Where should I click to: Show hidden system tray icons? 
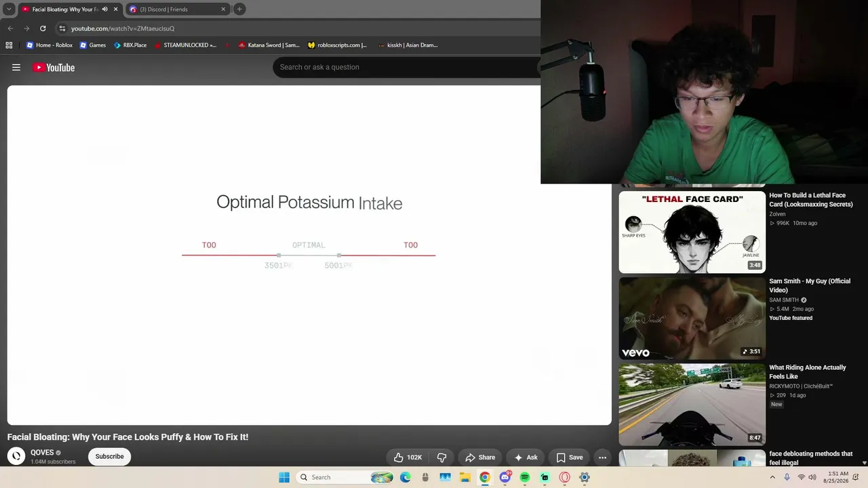click(772, 477)
